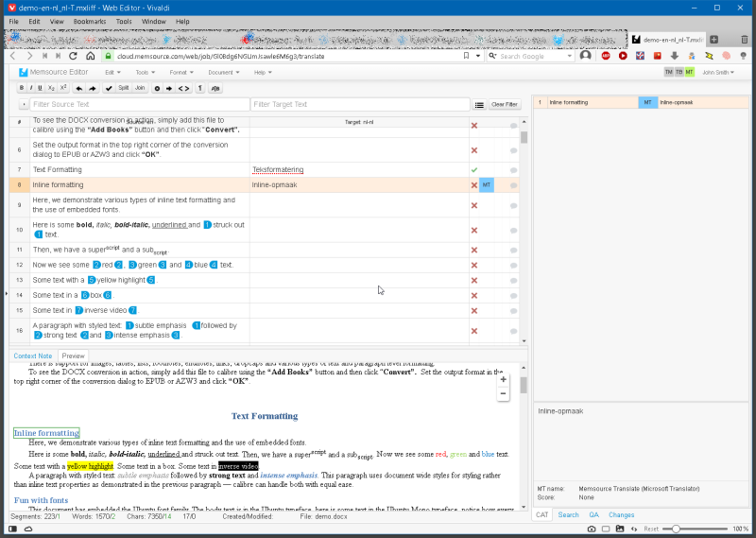756x538 pixels.
Task: Toggle the TB indicator
Action: pyautogui.click(x=679, y=72)
